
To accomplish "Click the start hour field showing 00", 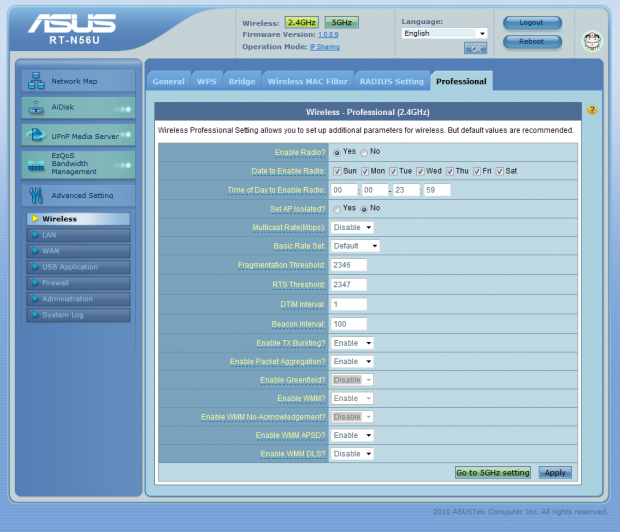I will [344, 190].
